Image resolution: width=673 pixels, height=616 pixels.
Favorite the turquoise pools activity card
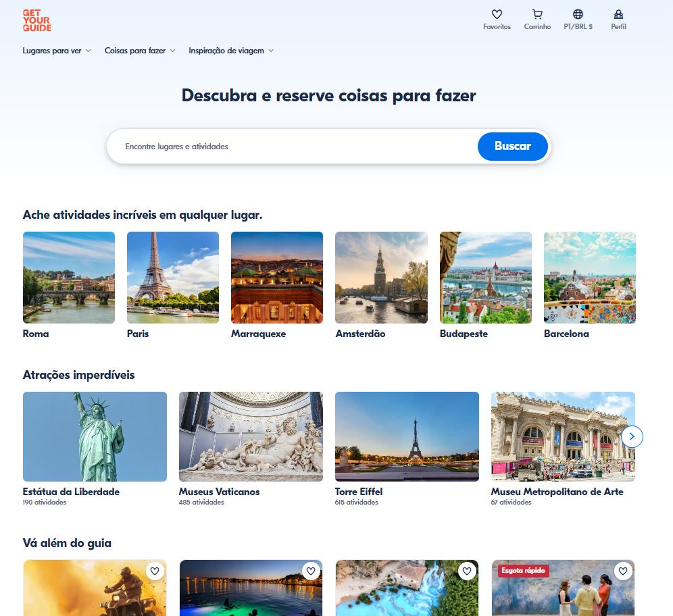467,571
